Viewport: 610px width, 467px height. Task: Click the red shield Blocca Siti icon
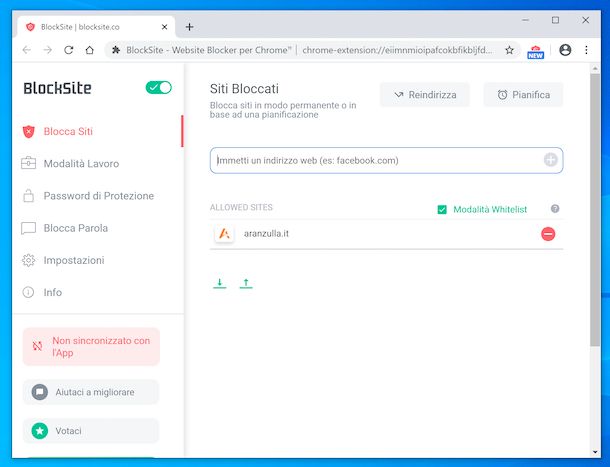28,132
